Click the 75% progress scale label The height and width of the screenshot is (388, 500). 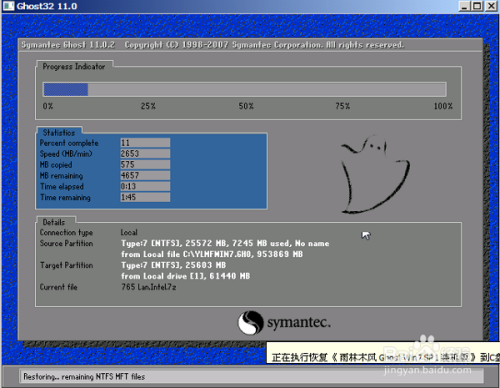pyautogui.click(x=343, y=106)
